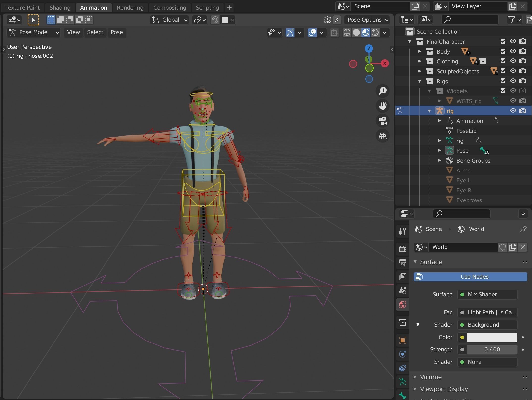Create new scene with the copy icon
The image size is (532, 400).
(x=415, y=6)
